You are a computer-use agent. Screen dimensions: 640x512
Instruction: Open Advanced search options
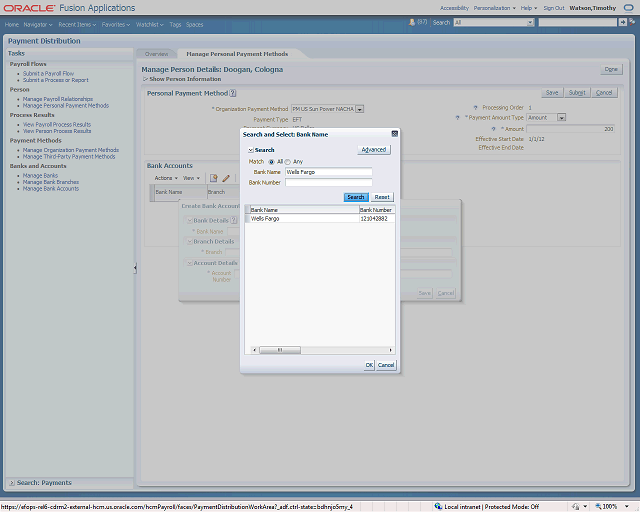pyautogui.click(x=373, y=150)
